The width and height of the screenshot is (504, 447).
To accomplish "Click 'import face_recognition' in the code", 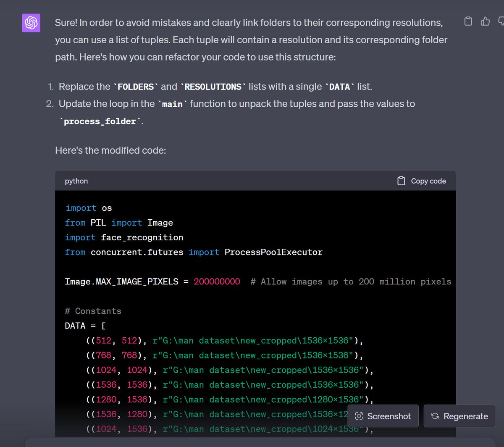I will tap(124, 237).
